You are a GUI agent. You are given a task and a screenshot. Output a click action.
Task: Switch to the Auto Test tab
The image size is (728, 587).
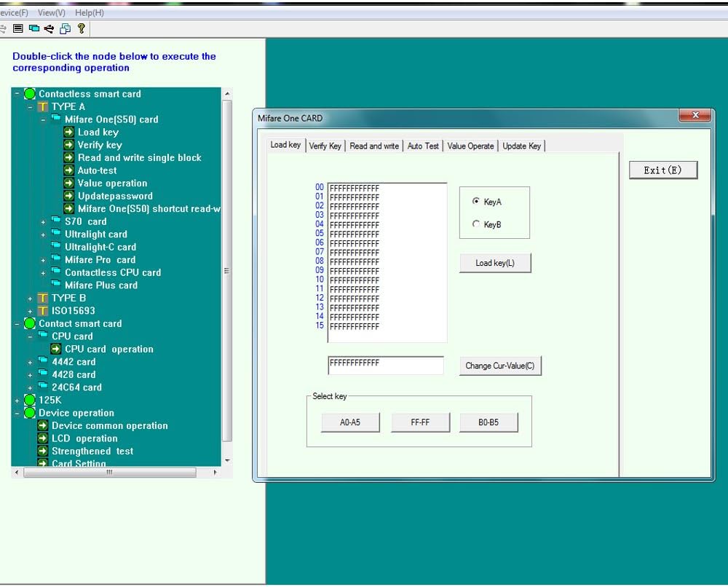click(x=423, y=146)
